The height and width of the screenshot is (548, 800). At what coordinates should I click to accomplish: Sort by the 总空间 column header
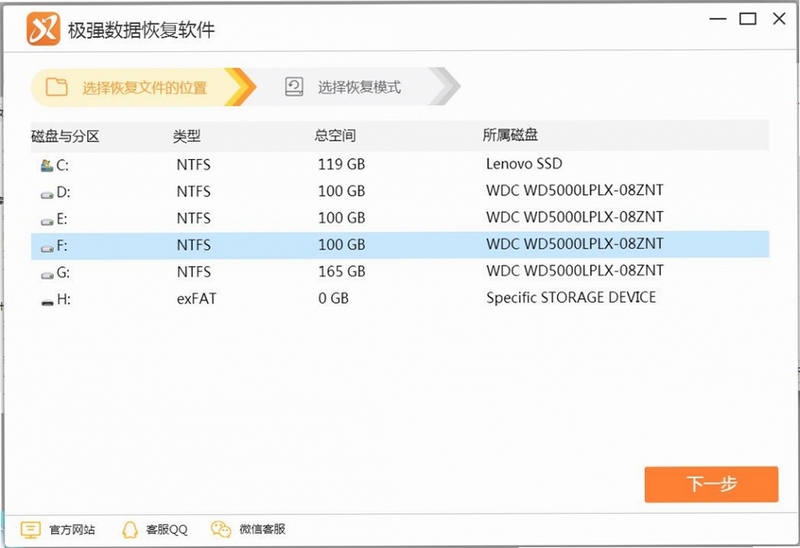click(x=335, y=135)
